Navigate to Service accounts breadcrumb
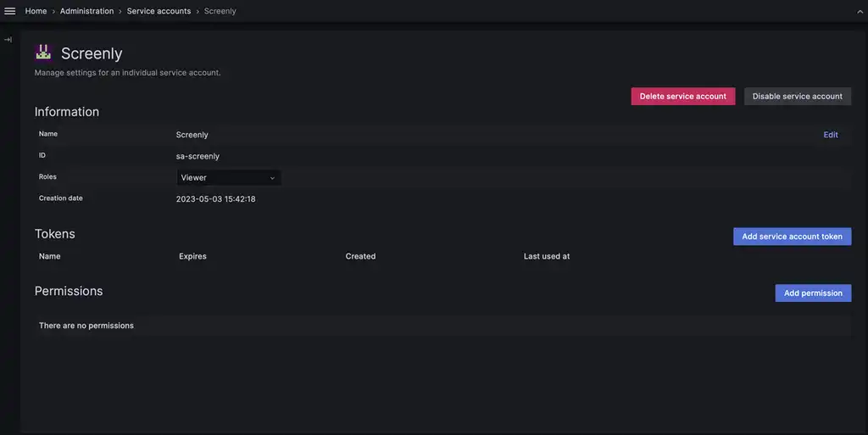The width and height of the screenshot is (868, 435). 159,11
